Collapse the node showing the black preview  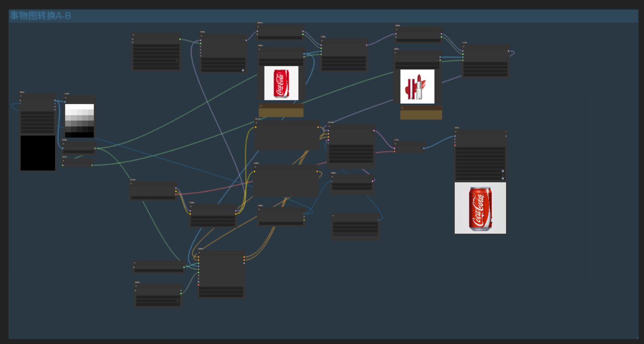[21, 96]
